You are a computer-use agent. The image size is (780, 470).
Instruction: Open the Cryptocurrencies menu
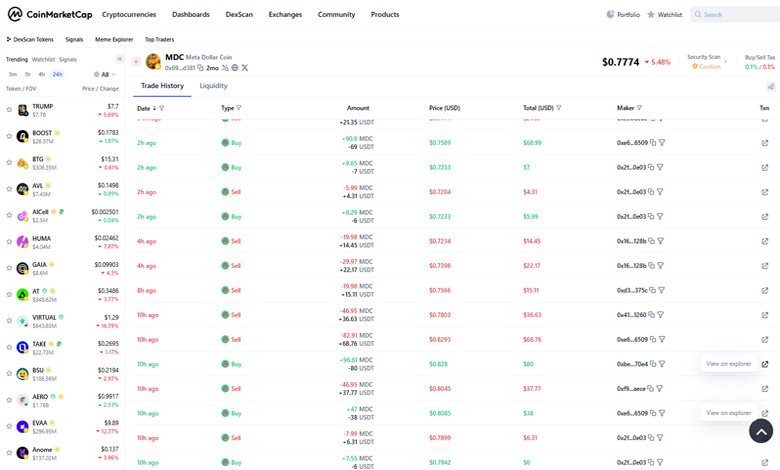(129, 14)
